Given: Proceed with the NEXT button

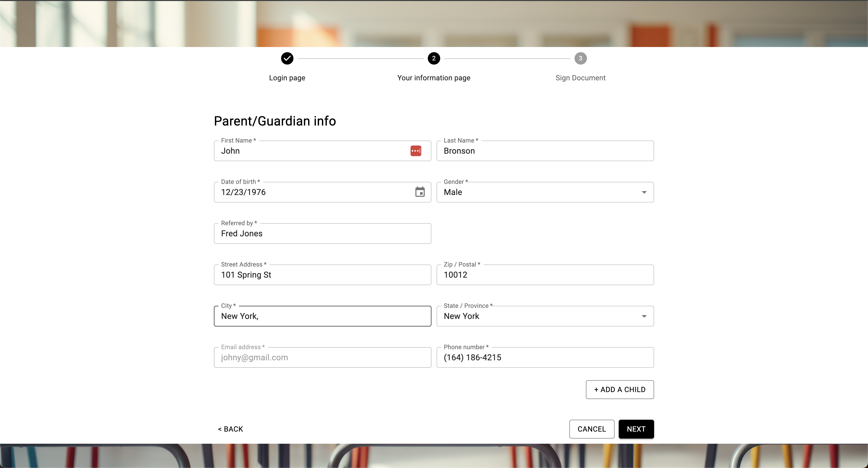Looking at the screenshot, I should [636, 429].
